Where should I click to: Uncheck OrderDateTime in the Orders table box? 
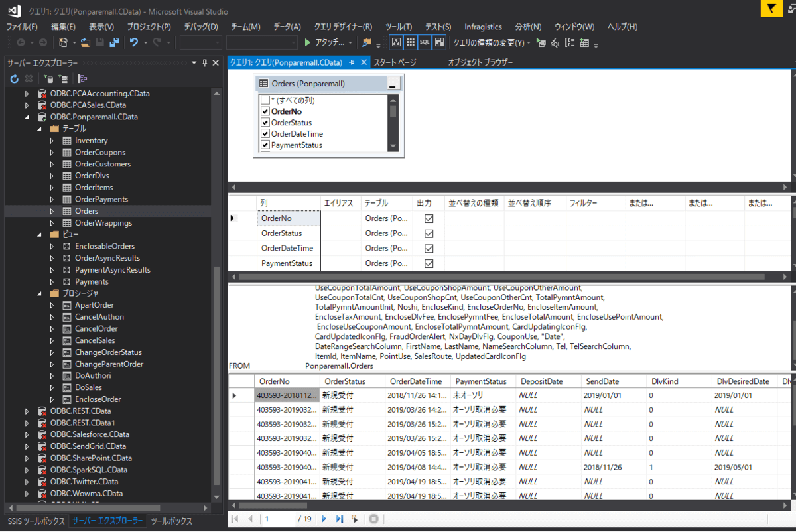click(265, 134)
